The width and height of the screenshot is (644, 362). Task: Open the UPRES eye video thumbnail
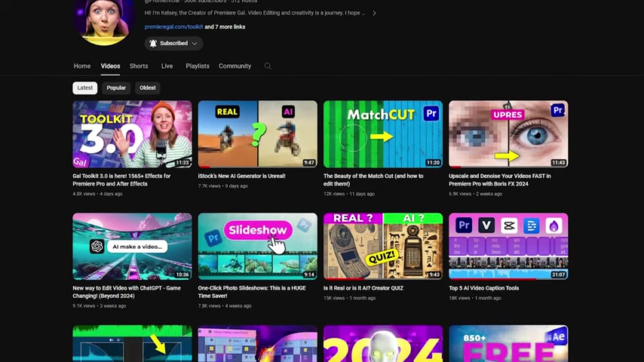pos(508,134)
